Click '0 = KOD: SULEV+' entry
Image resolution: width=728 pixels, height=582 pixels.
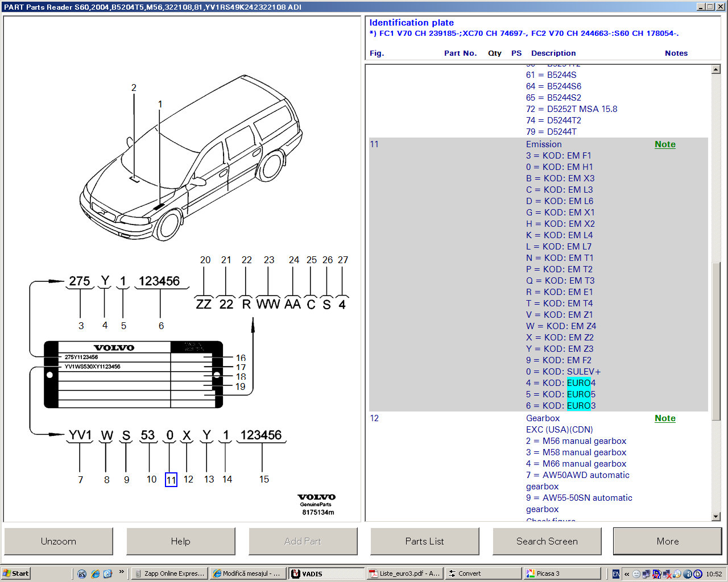click(563, 372)
